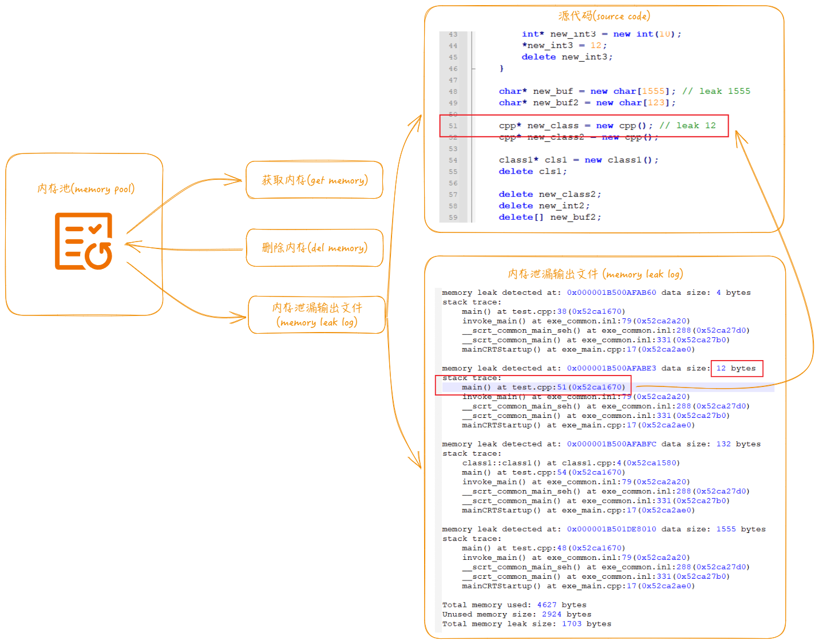Select the 获取内存(get memory) node
The width and height of the screenshot is (819, 644).
click(x=314, y=180)
